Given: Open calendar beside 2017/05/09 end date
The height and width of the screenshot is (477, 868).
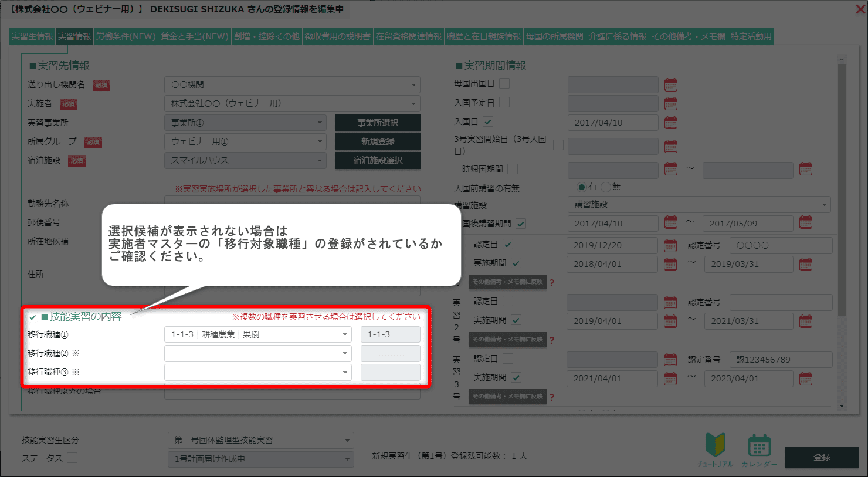Looking at the screenshot, I should [806, 222].
